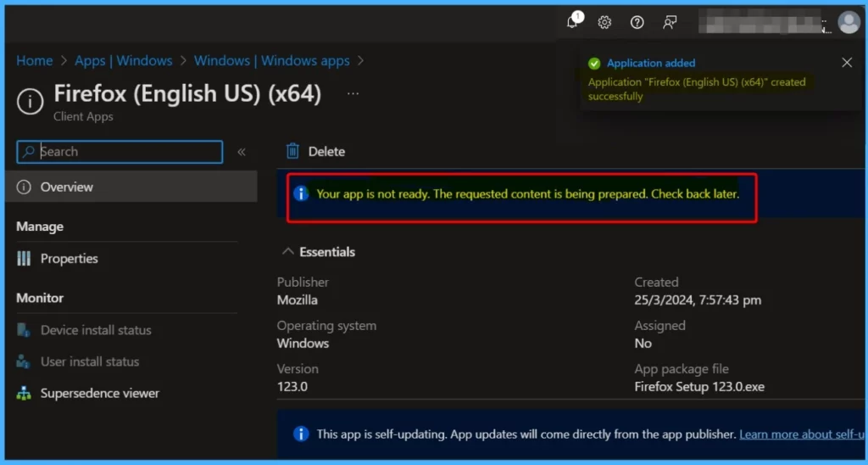
Task: Select the Assigned value No
Action: point(643,344)
